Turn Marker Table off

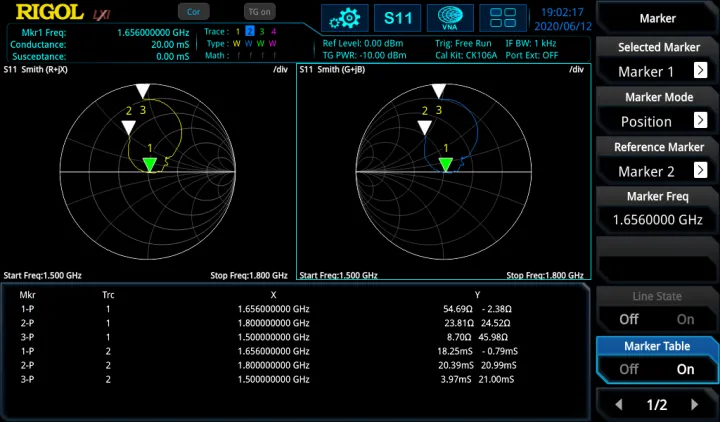(x=628, y=369)
